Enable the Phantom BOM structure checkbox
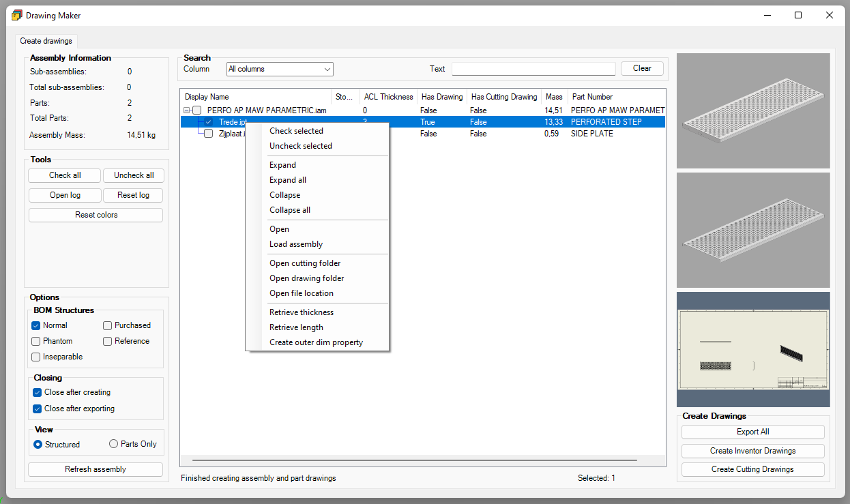 point(36,341)
